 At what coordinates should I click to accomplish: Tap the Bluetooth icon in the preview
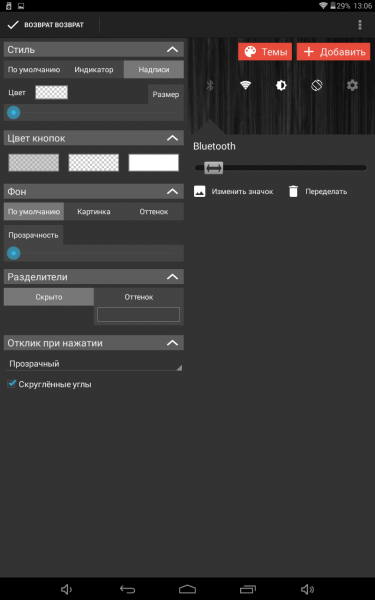(x=210, y=85)
